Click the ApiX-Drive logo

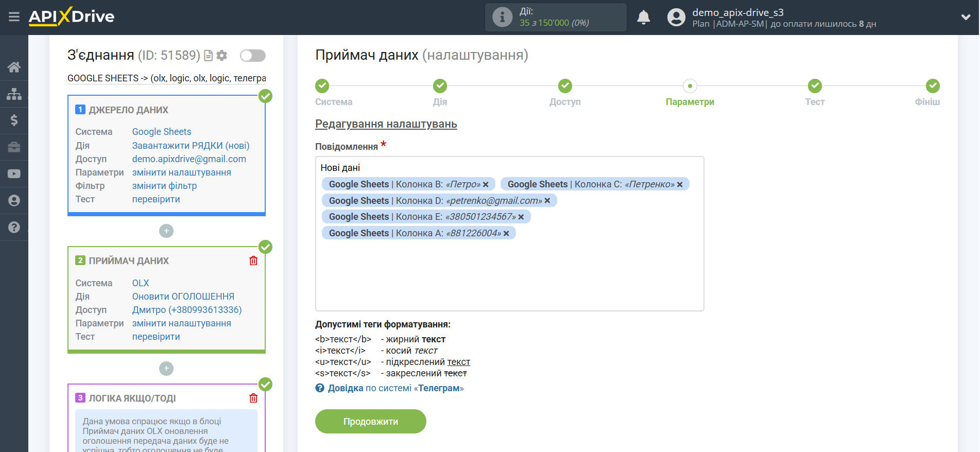pyautogui.click(x=72, y=16)
